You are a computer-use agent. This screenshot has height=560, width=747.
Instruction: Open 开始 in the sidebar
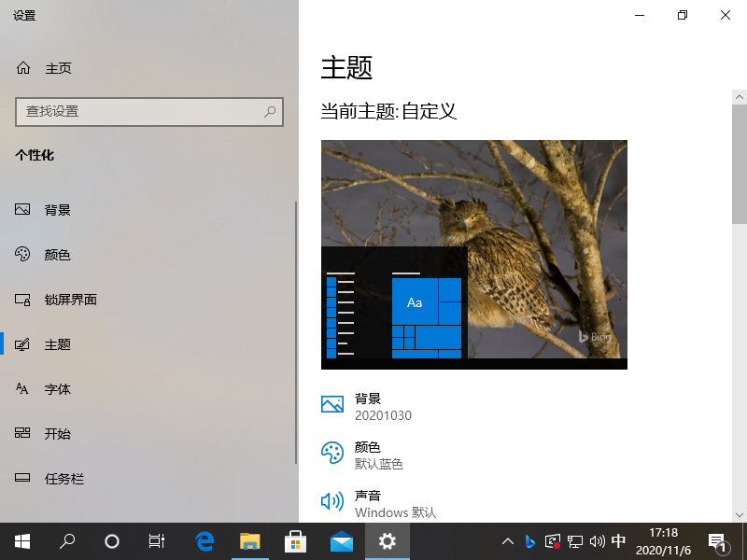coord(148,433)
